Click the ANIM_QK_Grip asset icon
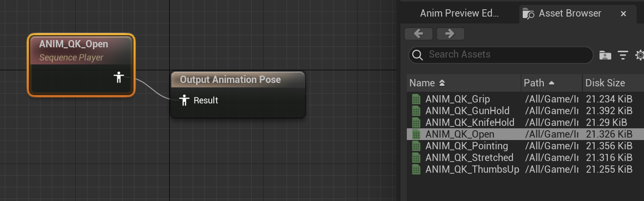The image size is (644, 201). tap(416, 99)
